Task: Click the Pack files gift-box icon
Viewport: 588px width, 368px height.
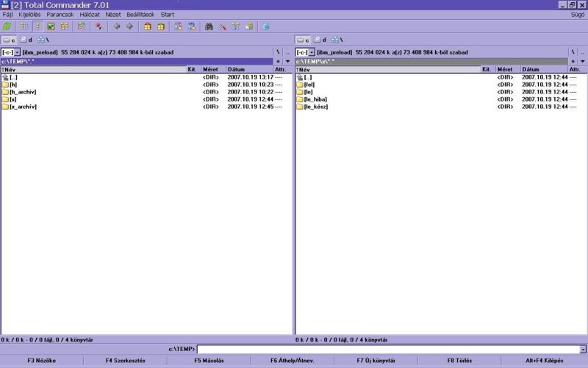Action: point(147,26)
